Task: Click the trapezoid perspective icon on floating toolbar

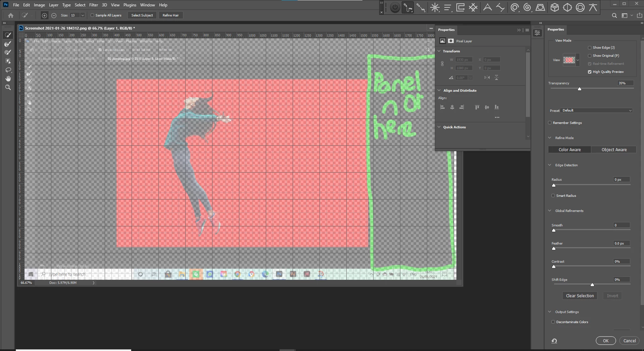Action: click(x=540, y=7)
